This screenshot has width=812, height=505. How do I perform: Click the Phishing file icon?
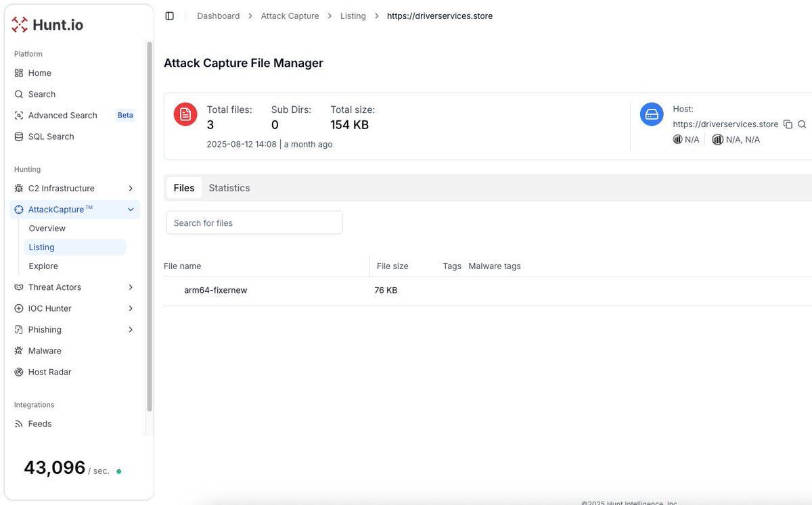pos(19,330)
